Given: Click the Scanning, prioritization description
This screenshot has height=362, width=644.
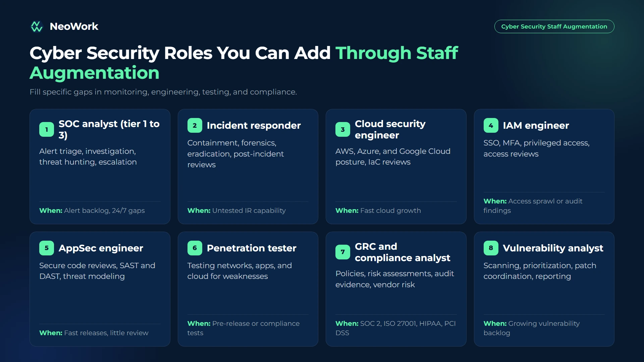Looking at the screenshot, I should (x=540, y=271).
